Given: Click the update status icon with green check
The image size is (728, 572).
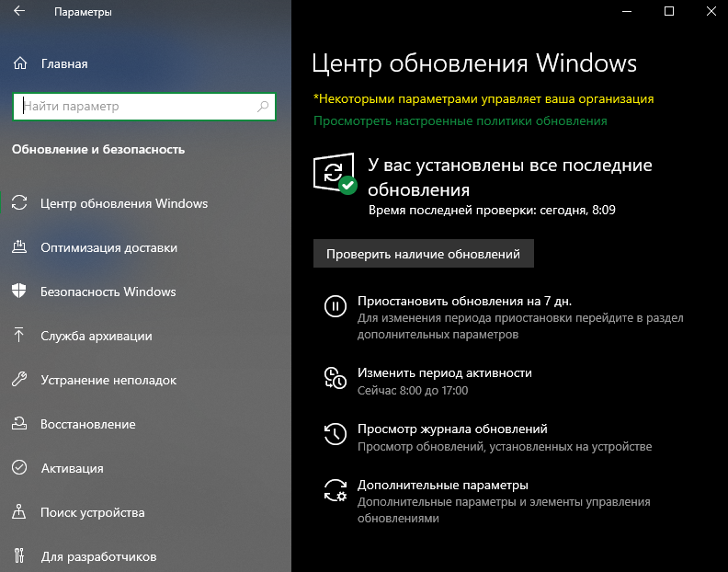Looking at the screenshot, I should (x=336, y=173).
